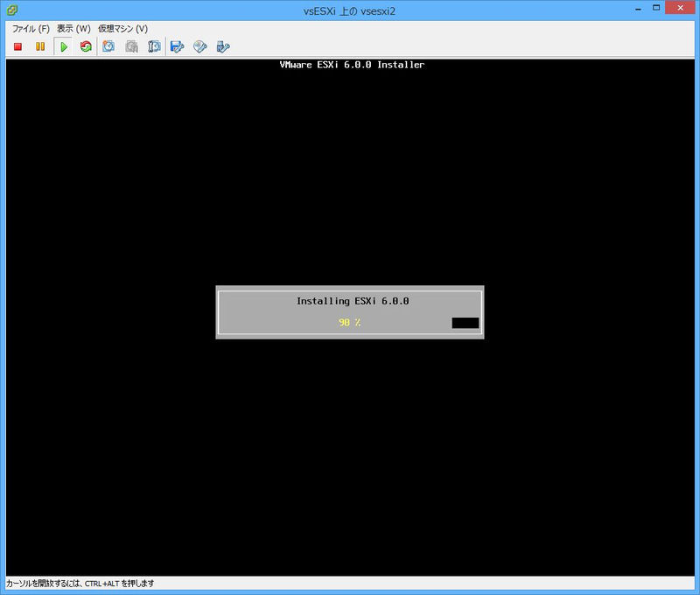Screen dimensions: 700x595
Task: Open the 仮想マシン (V) menu
Action: [122, 29]
